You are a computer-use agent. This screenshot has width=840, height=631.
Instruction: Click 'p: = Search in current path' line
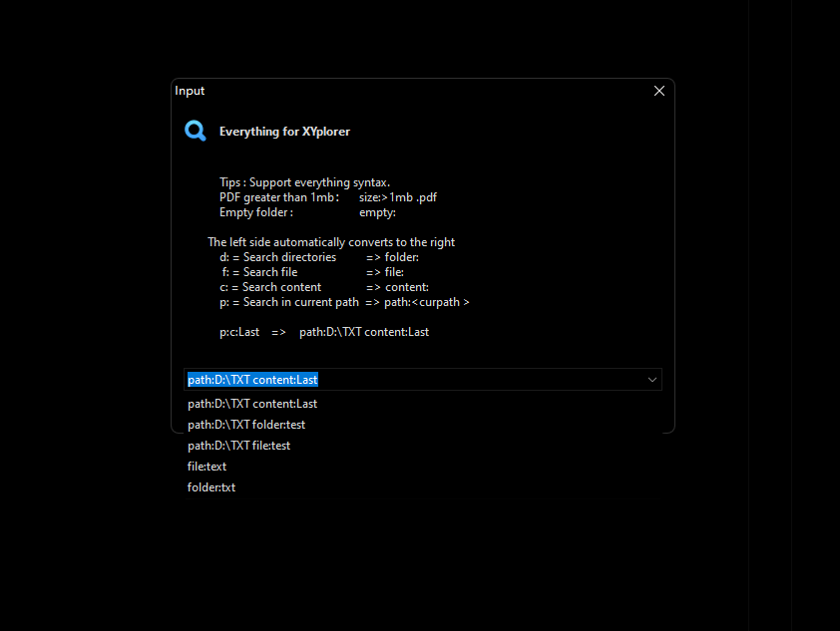[289, 302]
